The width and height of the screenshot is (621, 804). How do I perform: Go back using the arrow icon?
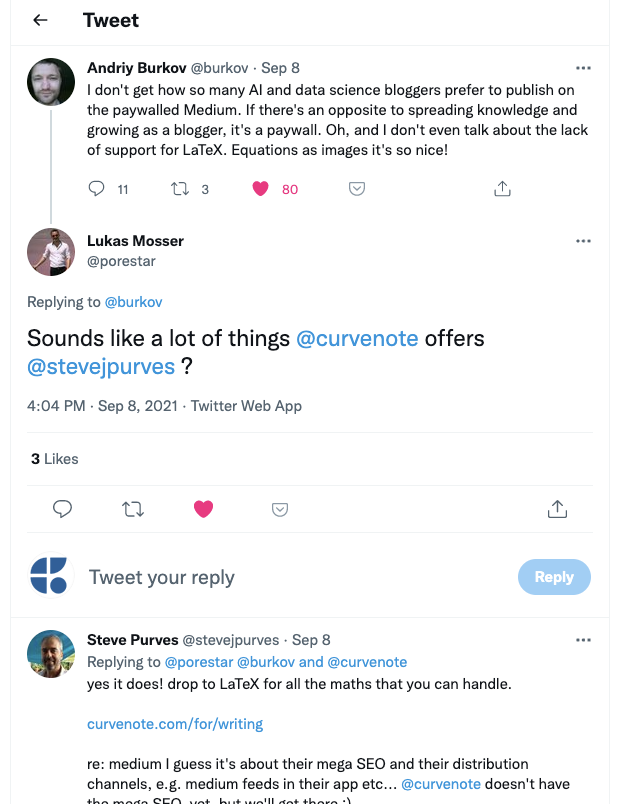40,20
